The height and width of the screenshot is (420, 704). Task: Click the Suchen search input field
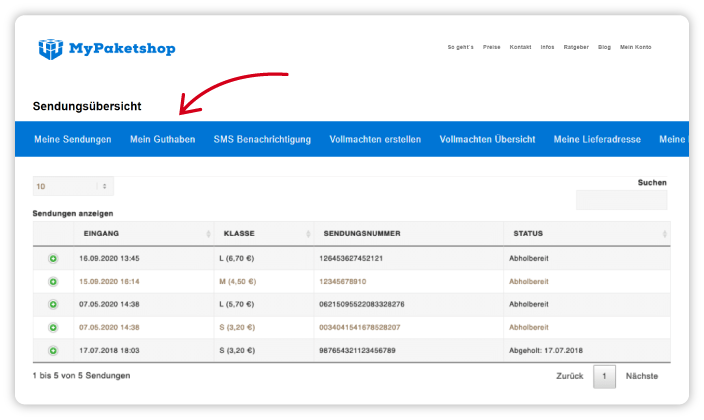(621, 200)
